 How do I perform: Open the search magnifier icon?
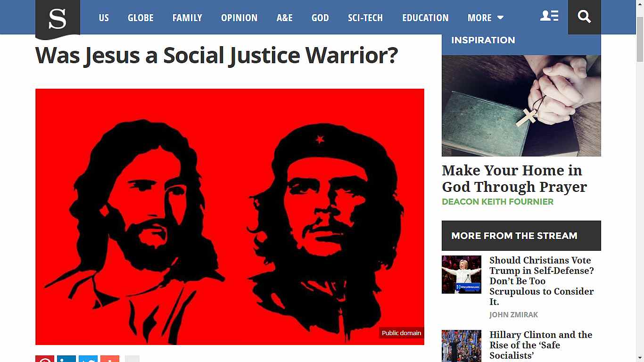pos(584,17)
